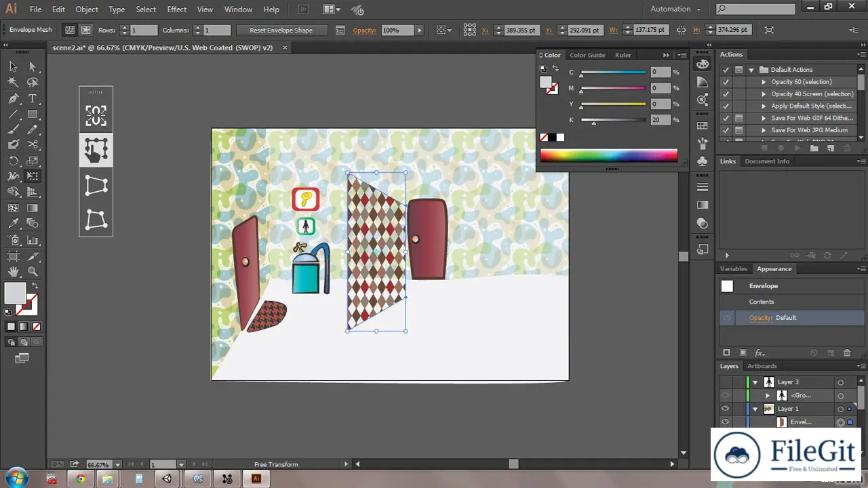Click Perspective Distort in Free Transform widget
868x488 pixels.
pyautogui.click(x=96, y=184)
